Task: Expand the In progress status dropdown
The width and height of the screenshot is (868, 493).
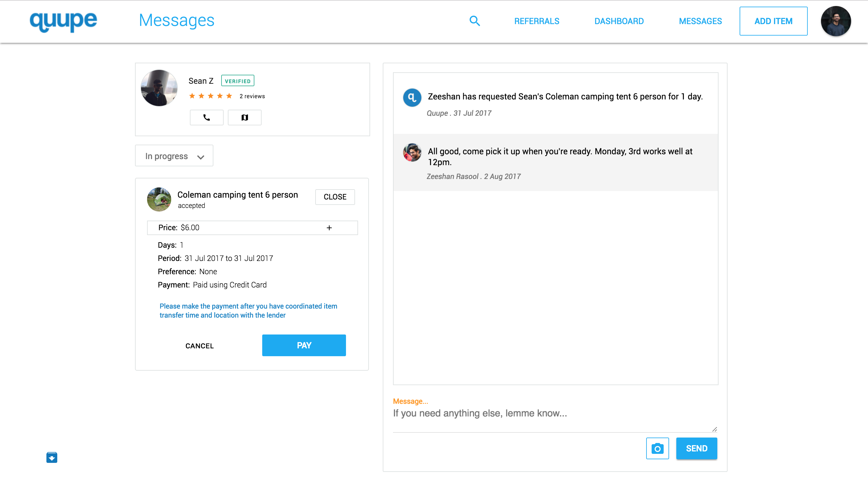Action: click(x=174, y=156)
